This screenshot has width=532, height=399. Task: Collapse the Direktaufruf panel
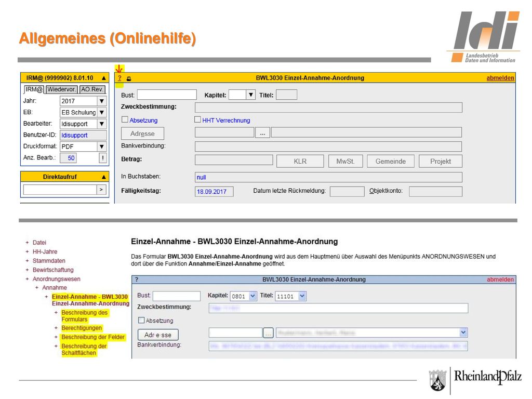(x=104, y=177)
